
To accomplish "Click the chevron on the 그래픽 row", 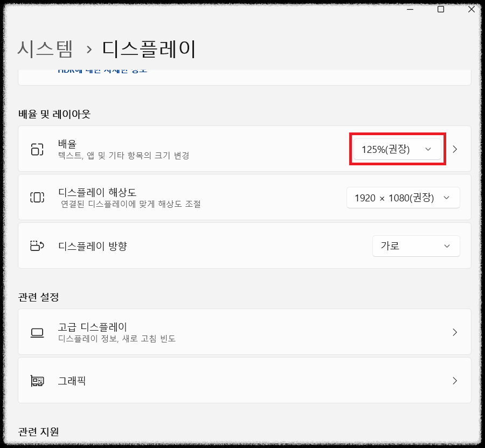I will point(455,380).
